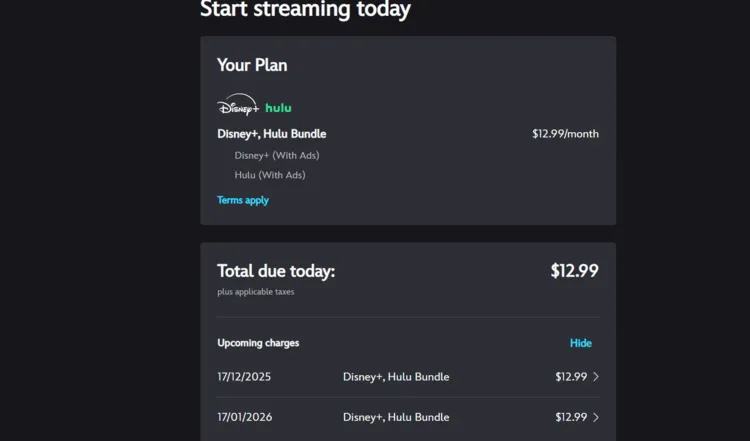Image resolution: width=750 pixels, height=441 pixels.
Task: Click the Total due today heading
Action: click(x=276, y=271)
